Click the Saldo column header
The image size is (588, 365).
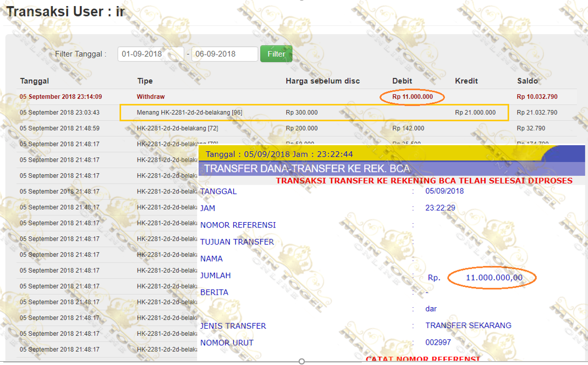pos(527,81)
